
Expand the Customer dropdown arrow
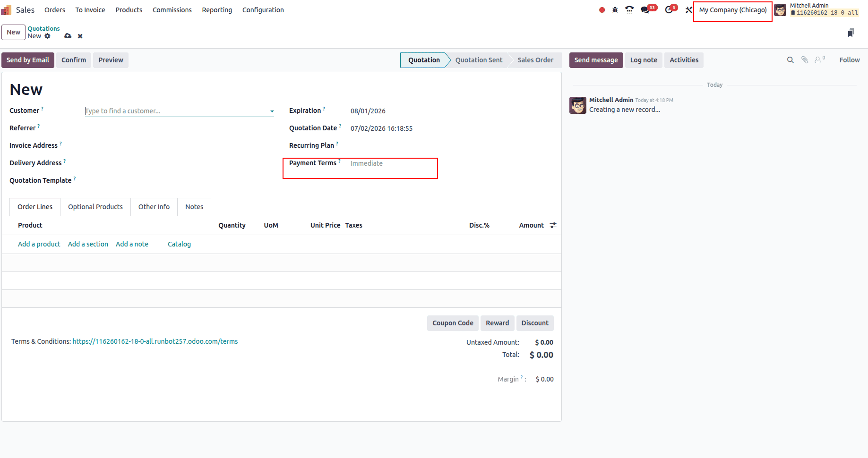(272, 111)
